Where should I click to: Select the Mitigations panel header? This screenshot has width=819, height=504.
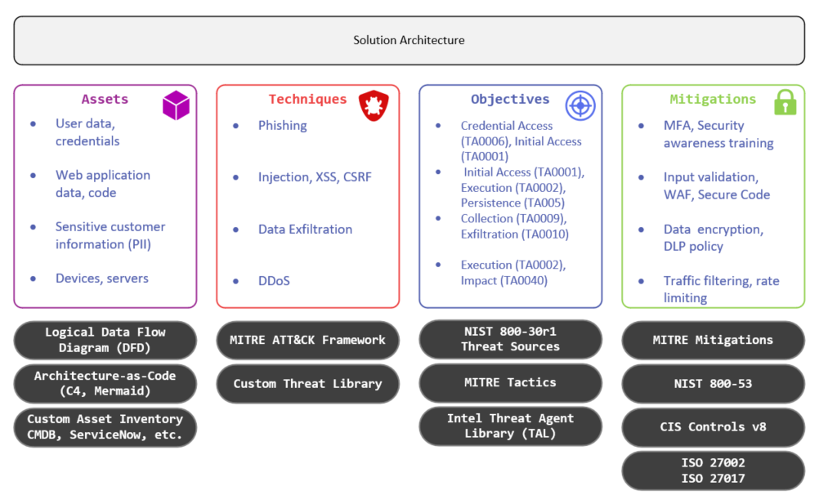[x=712, y=99]
